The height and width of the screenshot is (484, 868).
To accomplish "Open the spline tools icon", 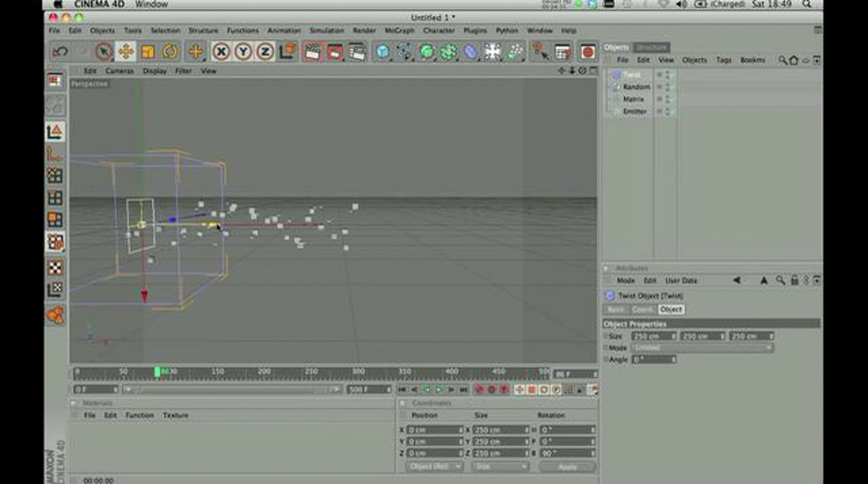I will click(405, 52).
